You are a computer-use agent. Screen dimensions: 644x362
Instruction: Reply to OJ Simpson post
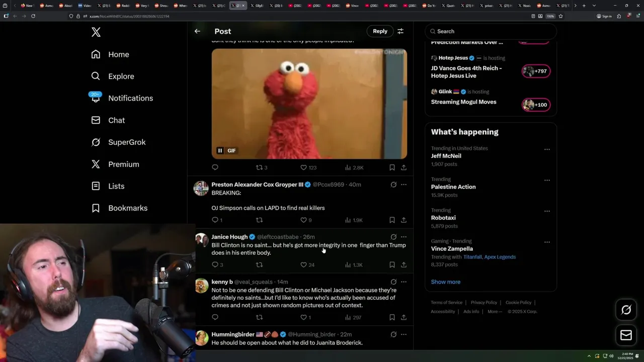click(217, 220)
